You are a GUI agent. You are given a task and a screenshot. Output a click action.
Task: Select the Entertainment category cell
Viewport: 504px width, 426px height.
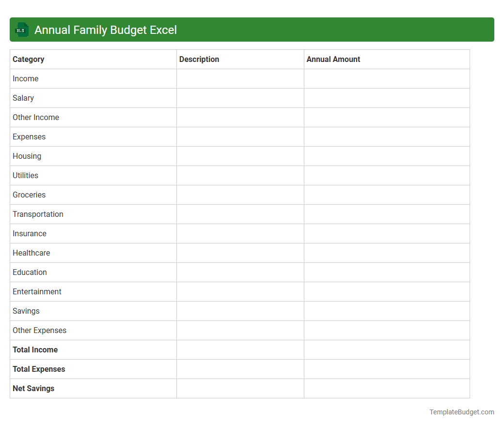click(x=37, y=291)
